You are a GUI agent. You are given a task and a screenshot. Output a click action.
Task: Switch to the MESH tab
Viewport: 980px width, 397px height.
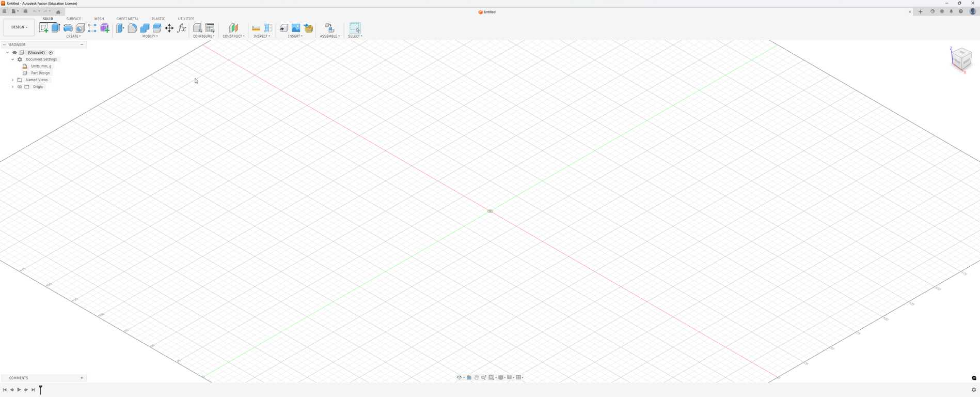[99, 19]
